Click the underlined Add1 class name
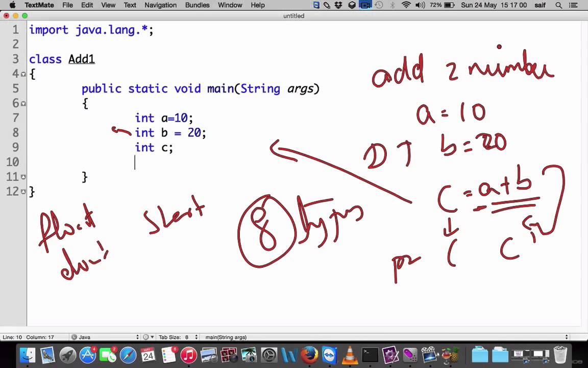Viewport: 588px width, 368px height. tap(82, 59)
